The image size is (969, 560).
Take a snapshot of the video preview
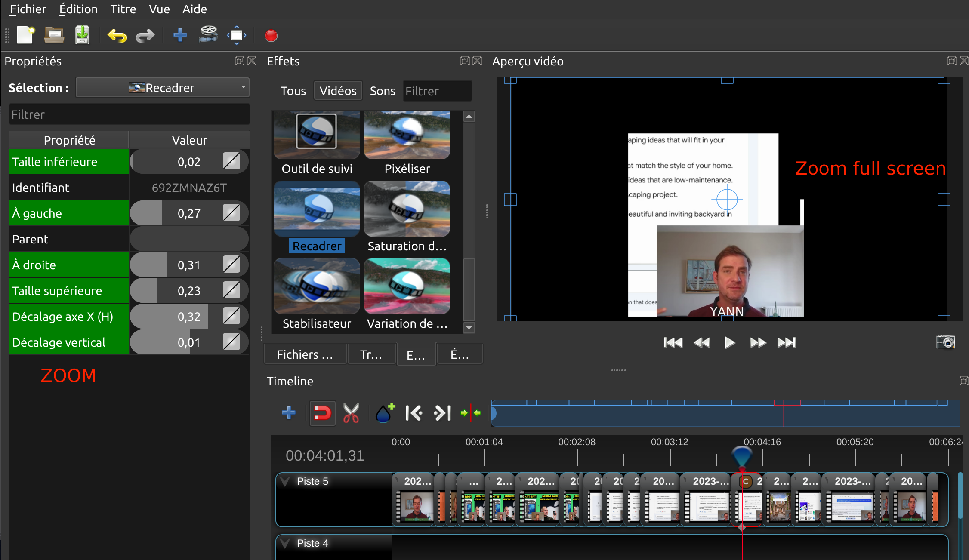[x=945, y=342]
